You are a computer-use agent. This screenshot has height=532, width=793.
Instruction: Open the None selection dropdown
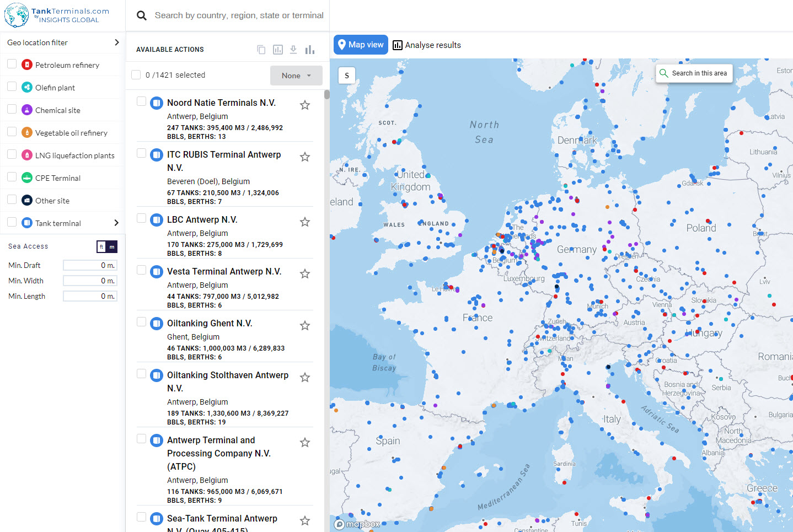tap(296, 76)
